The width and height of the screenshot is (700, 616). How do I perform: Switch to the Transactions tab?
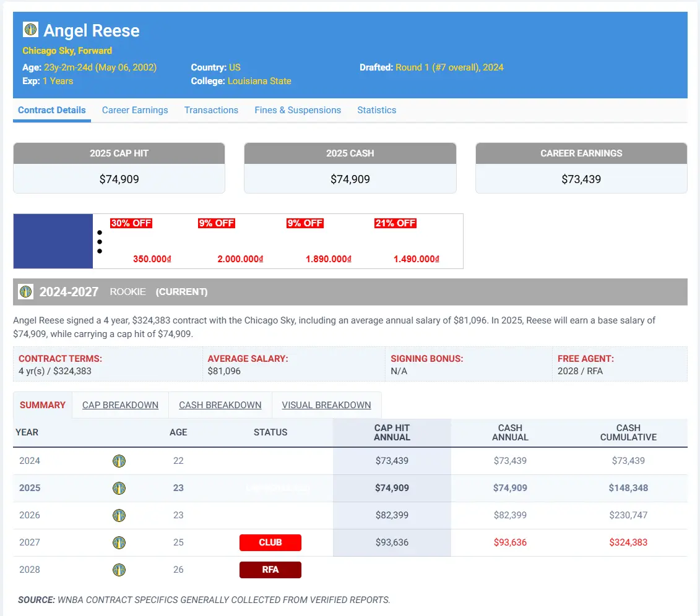coord(211,110)
